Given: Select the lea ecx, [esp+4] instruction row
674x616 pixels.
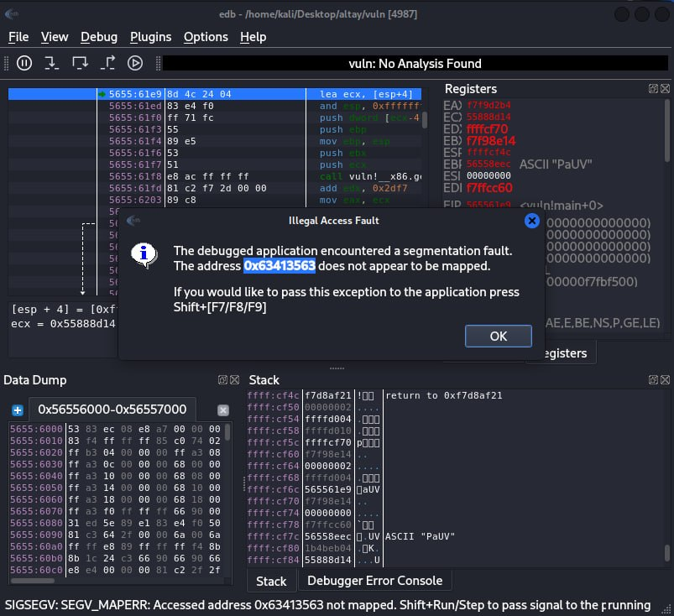Looking at the screenshot, I should click(x=215, y=94).
